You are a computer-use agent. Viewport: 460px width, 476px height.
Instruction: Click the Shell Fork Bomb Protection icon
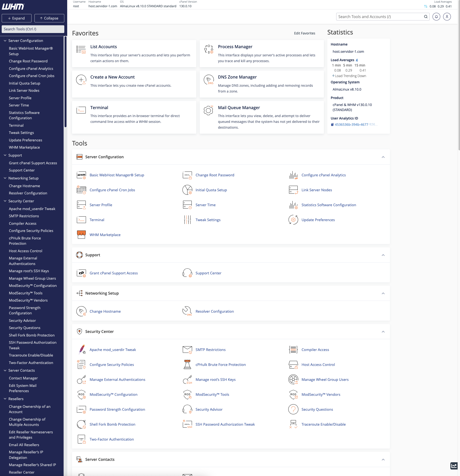(x=81, y=424)
